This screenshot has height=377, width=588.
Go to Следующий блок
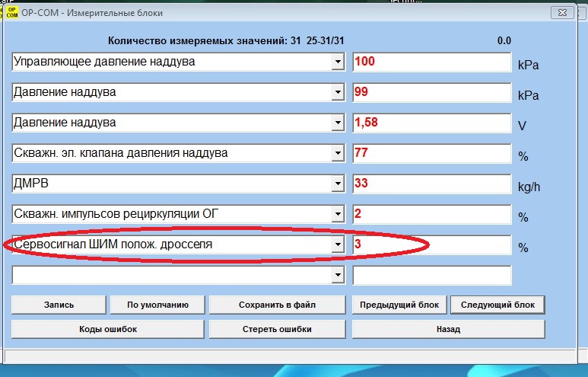tap(497, 305)
